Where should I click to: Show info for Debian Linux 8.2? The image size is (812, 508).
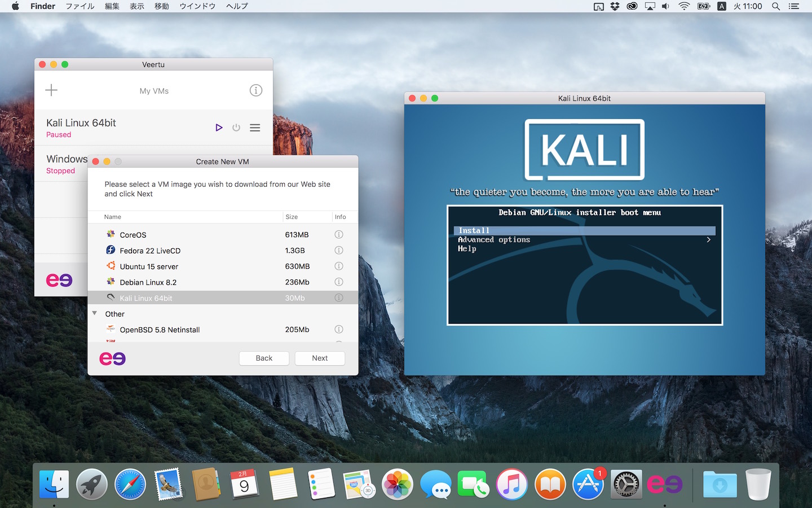coord(339,282)
